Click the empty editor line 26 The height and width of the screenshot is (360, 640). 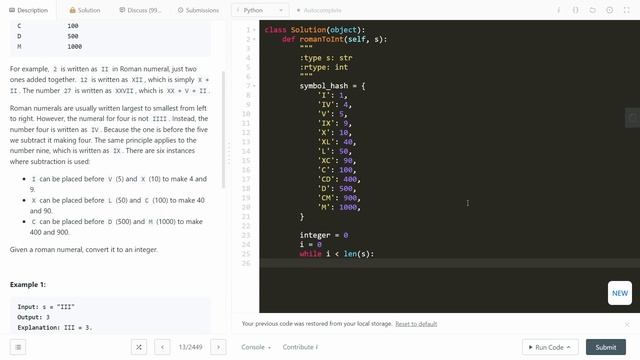(x=449, y=263)
